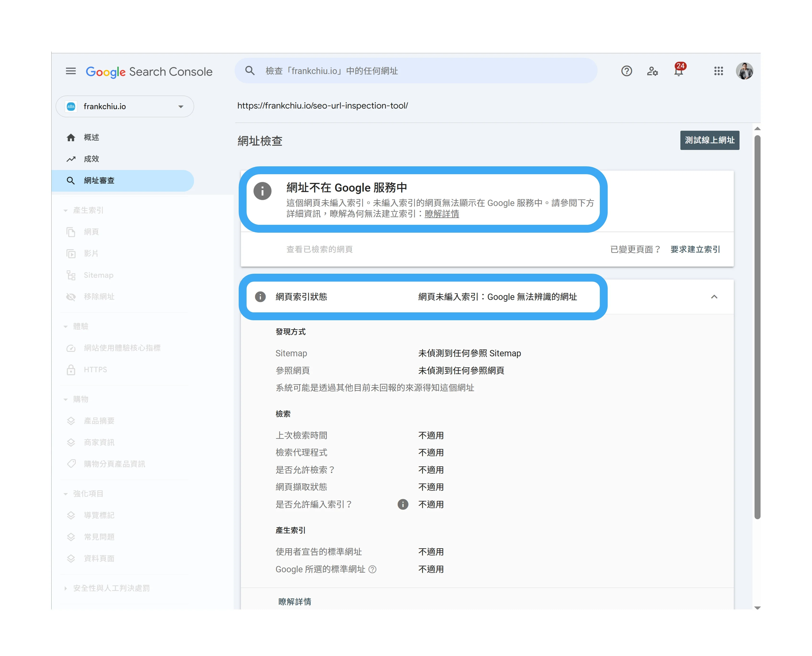The width and height of the screenshot is (812, 656).
Task: Click the account profile avatar
Action: coord(744,71)
